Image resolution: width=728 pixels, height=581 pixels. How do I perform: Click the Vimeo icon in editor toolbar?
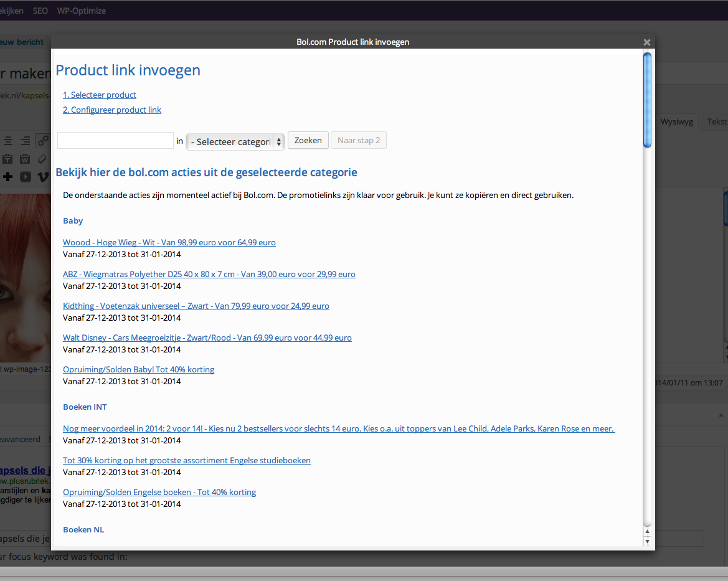pyautogui.click(x=43, y=177)
